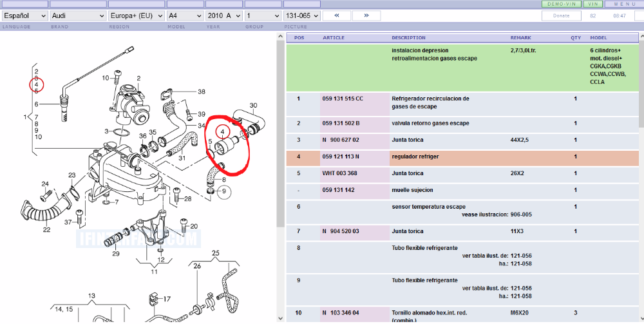Click remark 26X2 in row 5
This screenshot has height=324, width=644.
pyautogui.click(x=517, y=173)
